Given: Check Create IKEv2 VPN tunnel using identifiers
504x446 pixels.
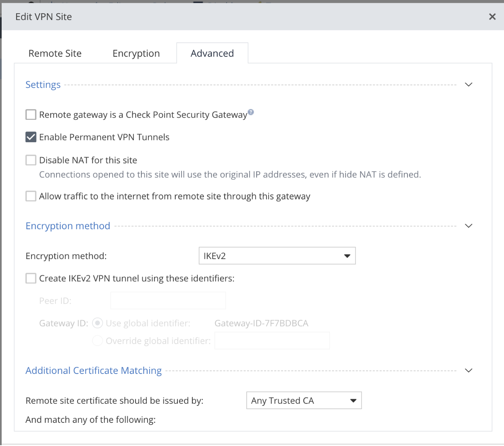Looking at the screenshot, I should coord(31,279).
